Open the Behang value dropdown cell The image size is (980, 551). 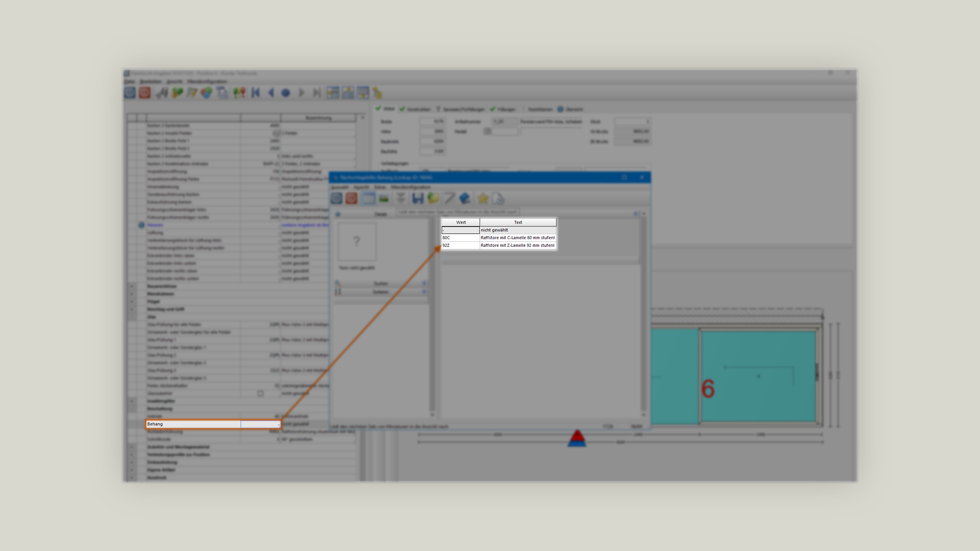point(261,424)
